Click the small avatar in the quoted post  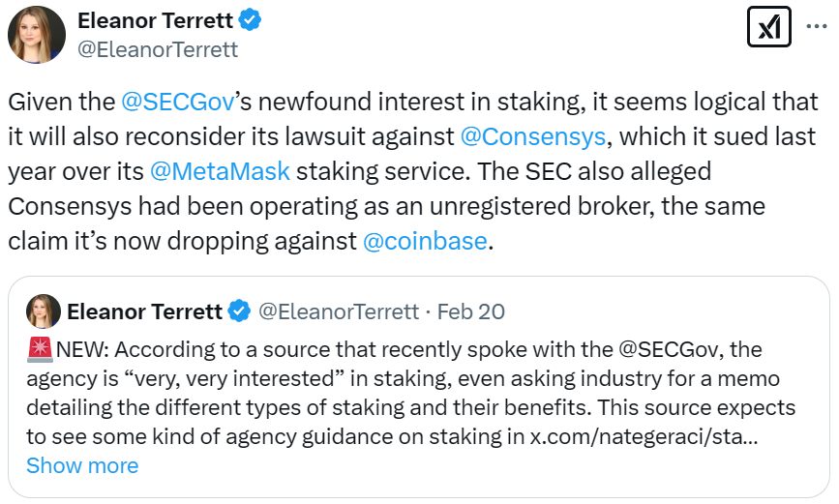click(x=42, y=311)
